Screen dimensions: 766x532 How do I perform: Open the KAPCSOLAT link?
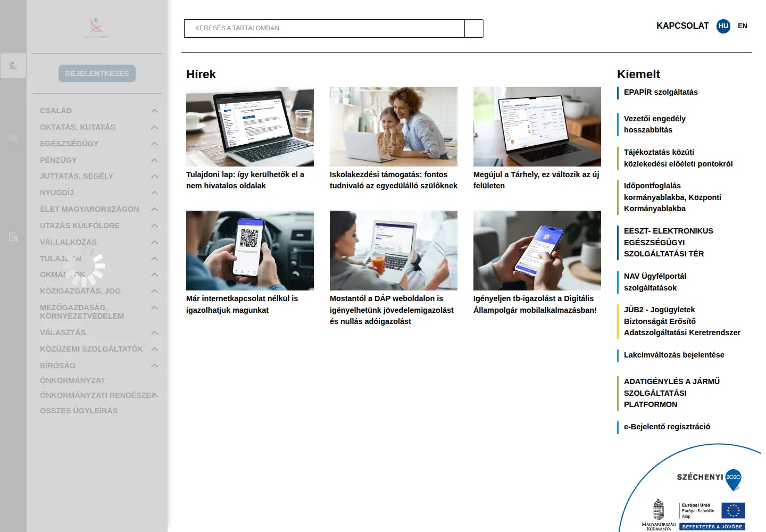[x=682, y=26]
